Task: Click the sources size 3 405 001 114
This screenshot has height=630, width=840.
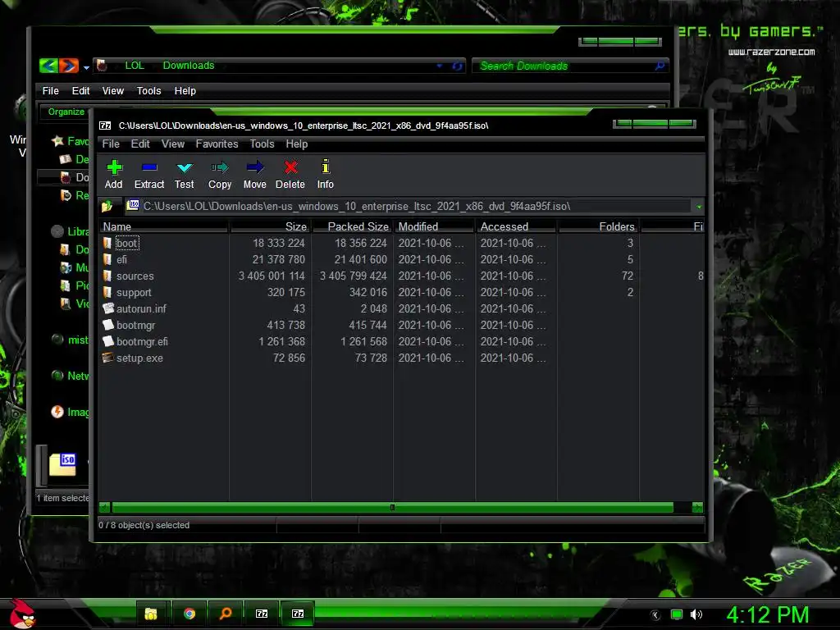Action: click(272, 276)
